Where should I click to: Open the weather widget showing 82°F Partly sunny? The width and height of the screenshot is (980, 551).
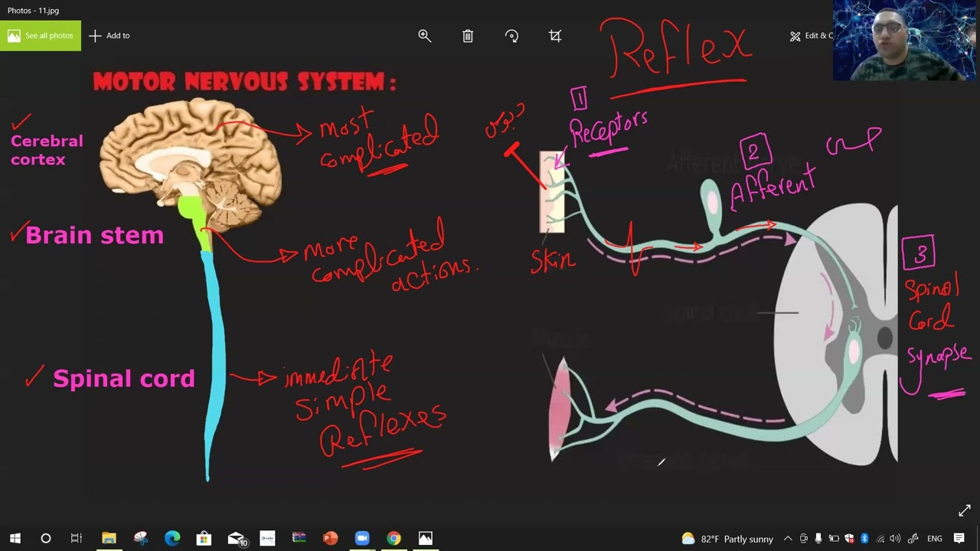(727, 539)
